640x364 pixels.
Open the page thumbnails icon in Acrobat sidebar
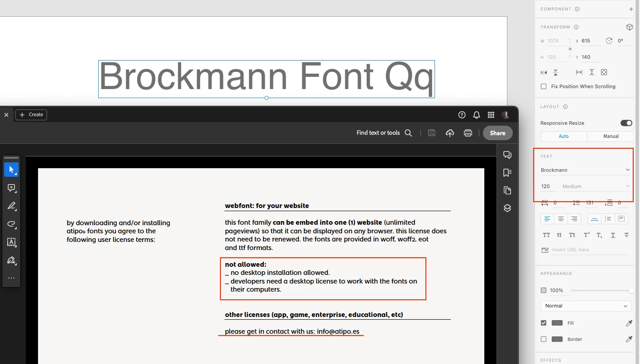pos(507,190)
